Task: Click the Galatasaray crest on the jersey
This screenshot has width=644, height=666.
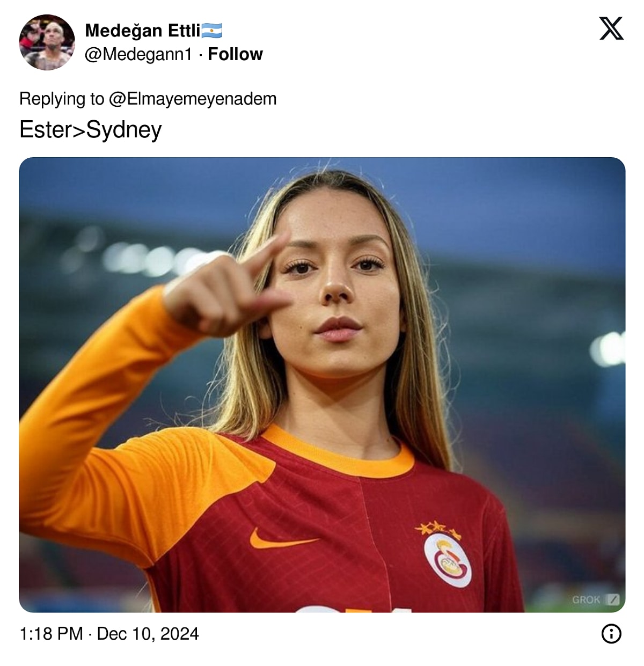Action: pos(448,560)
